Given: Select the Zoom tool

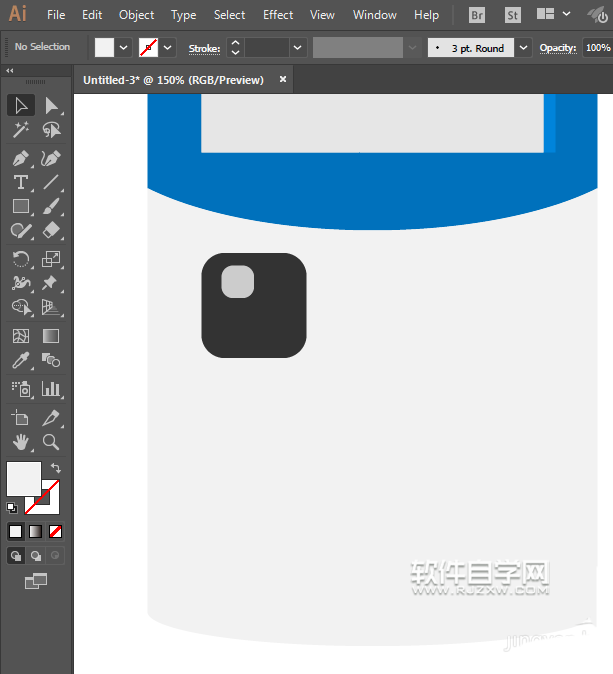Looking at the screenshot, I should (51, 441).
